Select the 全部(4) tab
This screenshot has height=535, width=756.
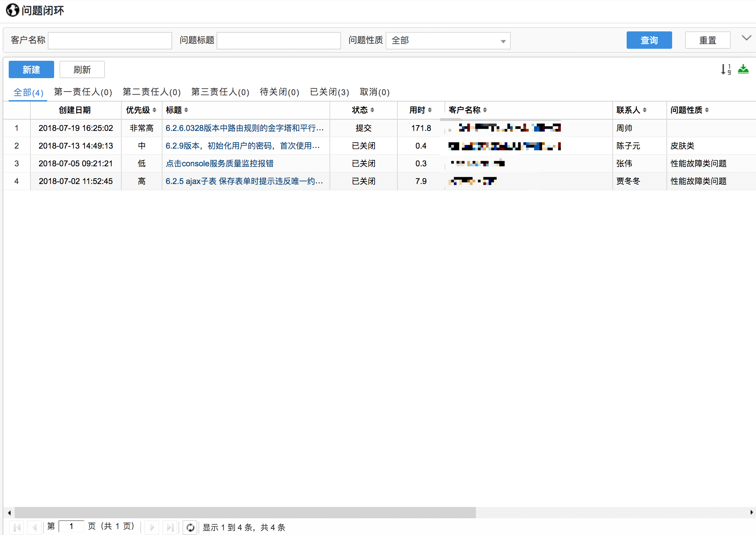pos(28,92)
